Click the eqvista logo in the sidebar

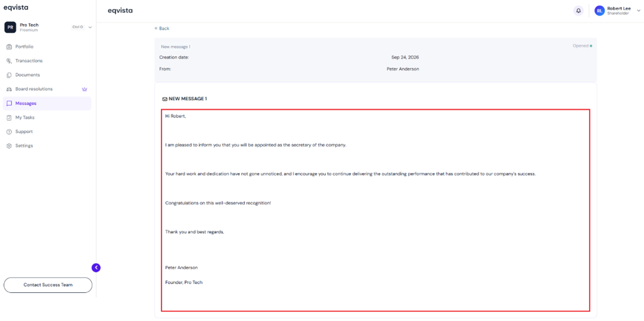coord(16,7)
